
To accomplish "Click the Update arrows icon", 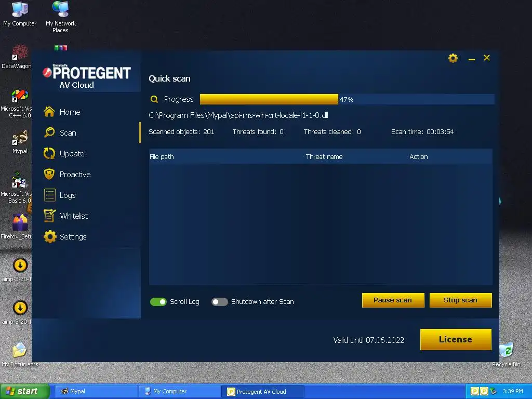I will (49, 153).
